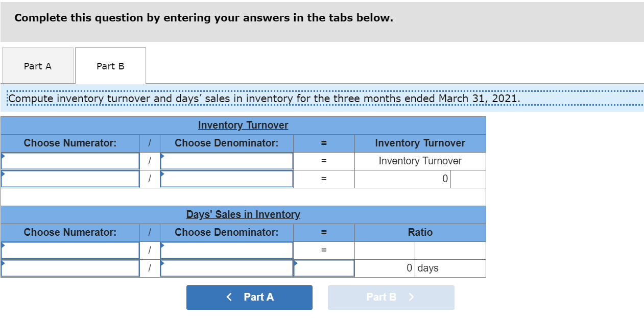Image resolution: width=644 pixels, height=321 pixels.
Task: Open the Days' Sales in Inventory denominator dropdown
Action: point(227,250)
